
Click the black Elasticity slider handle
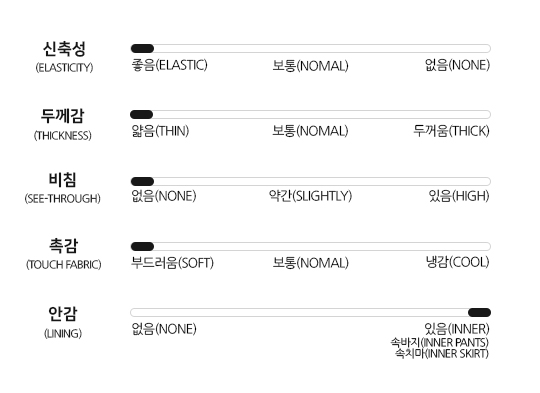point(142,49)
